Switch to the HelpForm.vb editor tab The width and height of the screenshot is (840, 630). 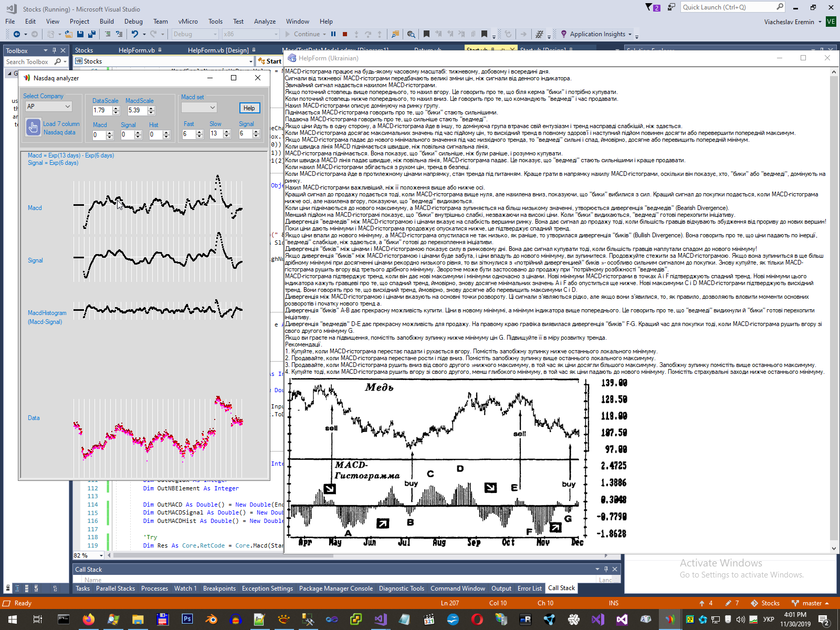pyautogui.click(x=136, y=50)
